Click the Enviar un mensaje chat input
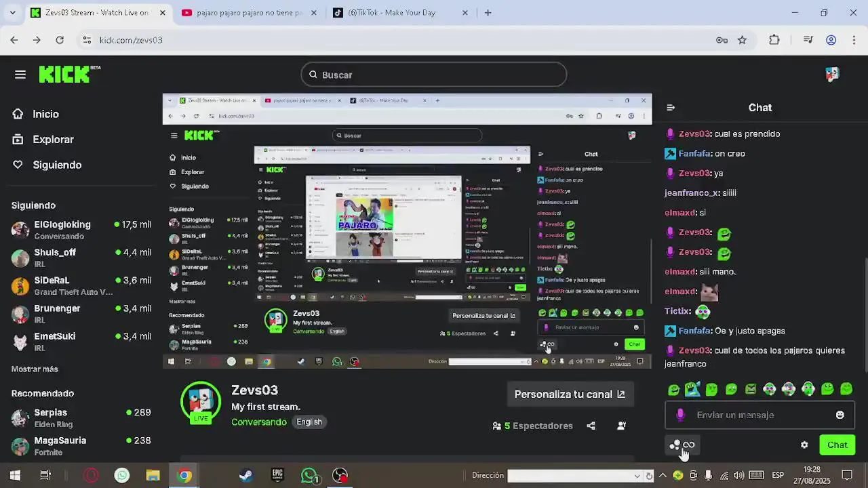 point(759,415)
